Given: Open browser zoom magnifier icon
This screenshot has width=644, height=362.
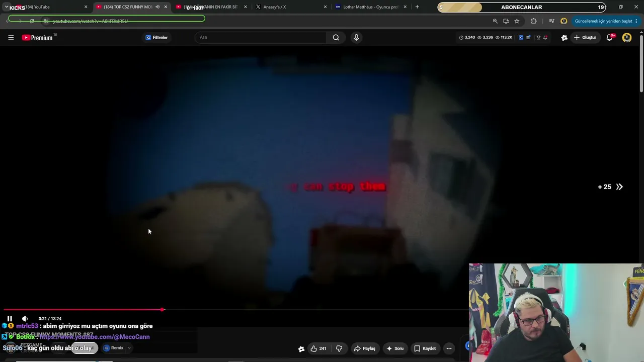Looking at the screenshot, I should (495, 21).
